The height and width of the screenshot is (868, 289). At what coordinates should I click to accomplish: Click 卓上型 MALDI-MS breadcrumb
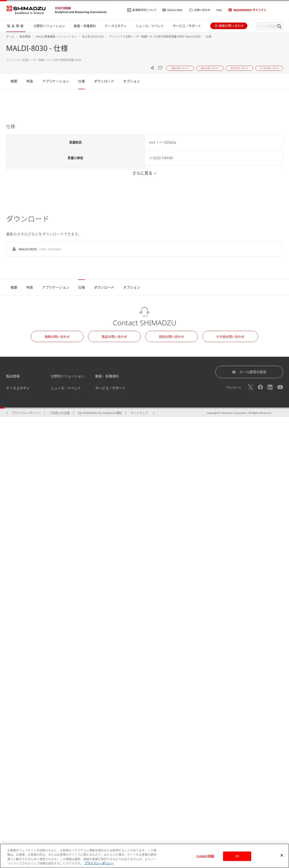point(93,37)
